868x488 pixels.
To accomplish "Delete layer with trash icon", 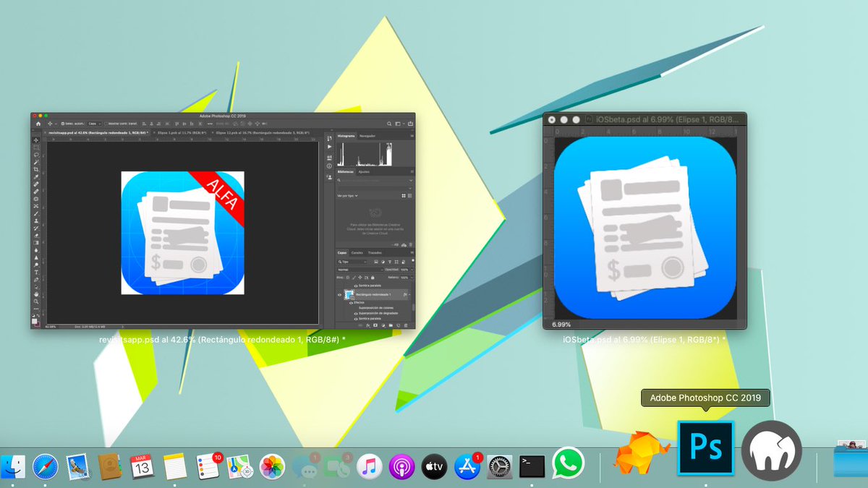I will click(406, 325).
